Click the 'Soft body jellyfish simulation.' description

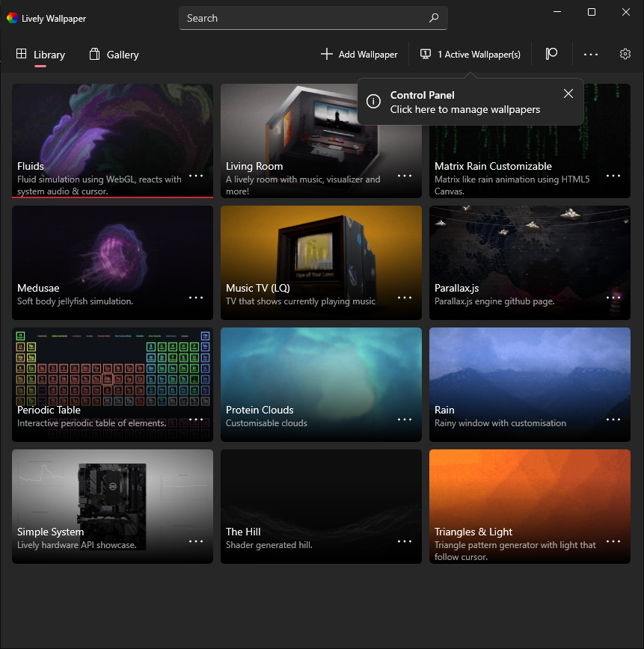tap(75, 301)
